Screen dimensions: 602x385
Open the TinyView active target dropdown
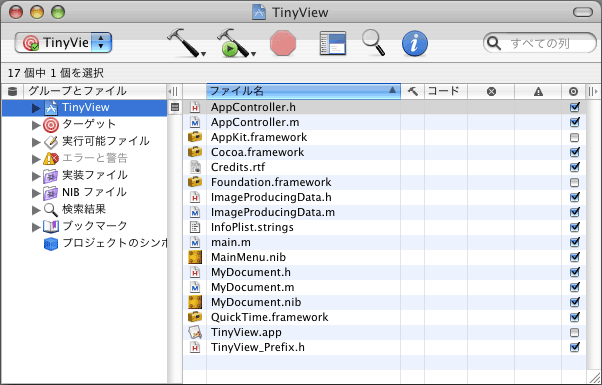[63, 43]
